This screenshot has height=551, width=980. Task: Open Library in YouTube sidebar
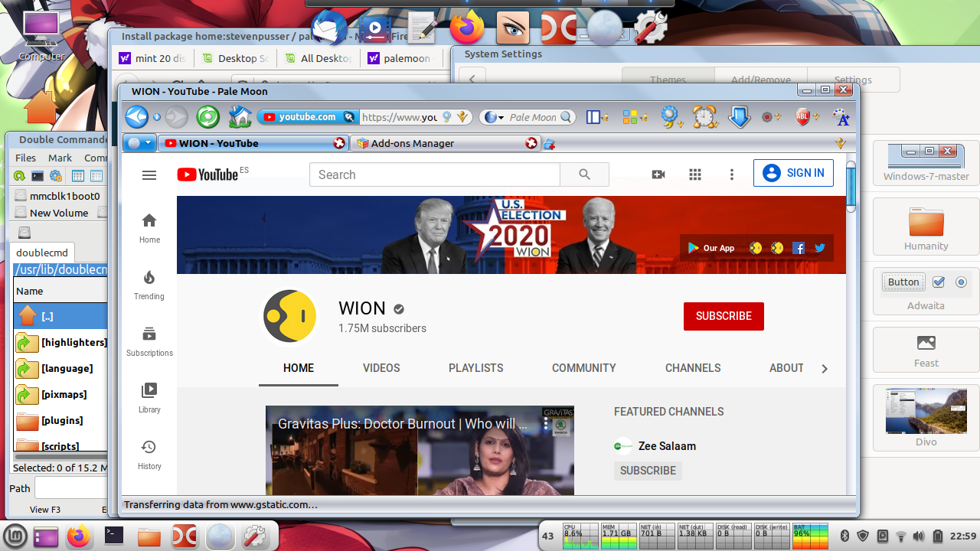click(149, 398)
